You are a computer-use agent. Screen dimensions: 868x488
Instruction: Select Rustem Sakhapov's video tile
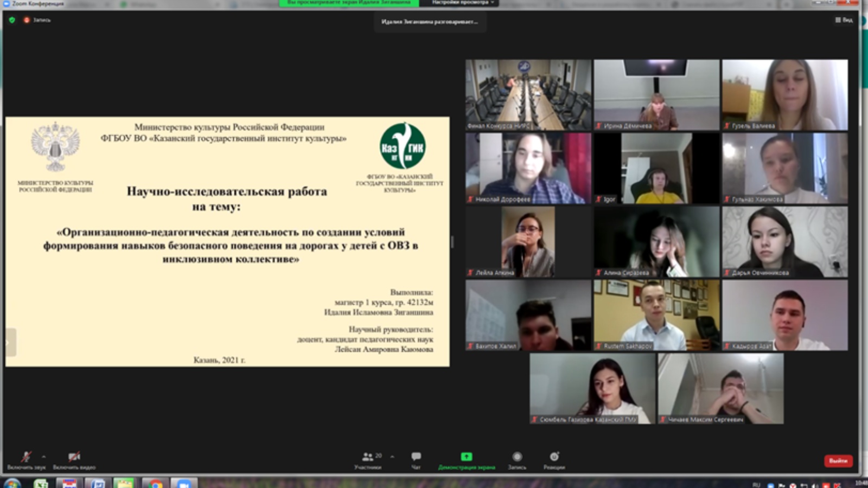coord(656,315)
